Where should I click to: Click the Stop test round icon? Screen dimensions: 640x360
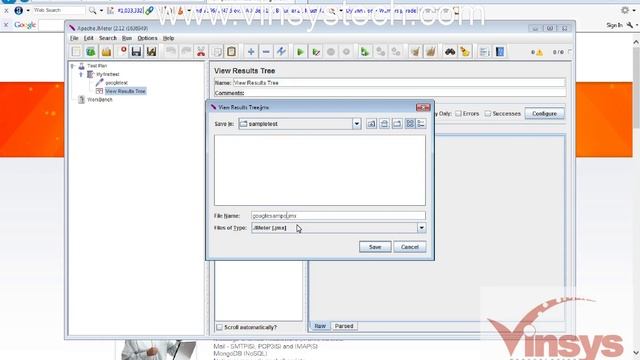[x=331, y=52]
